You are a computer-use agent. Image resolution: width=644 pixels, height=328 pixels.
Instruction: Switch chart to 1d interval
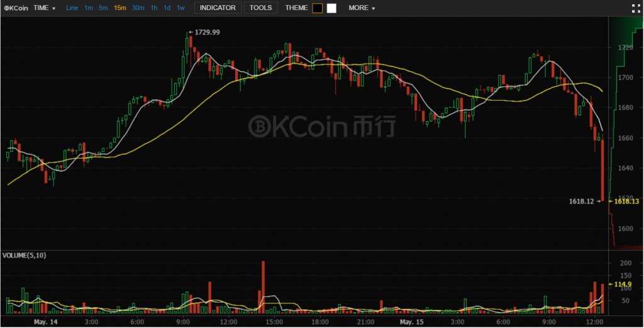point(167,8)
